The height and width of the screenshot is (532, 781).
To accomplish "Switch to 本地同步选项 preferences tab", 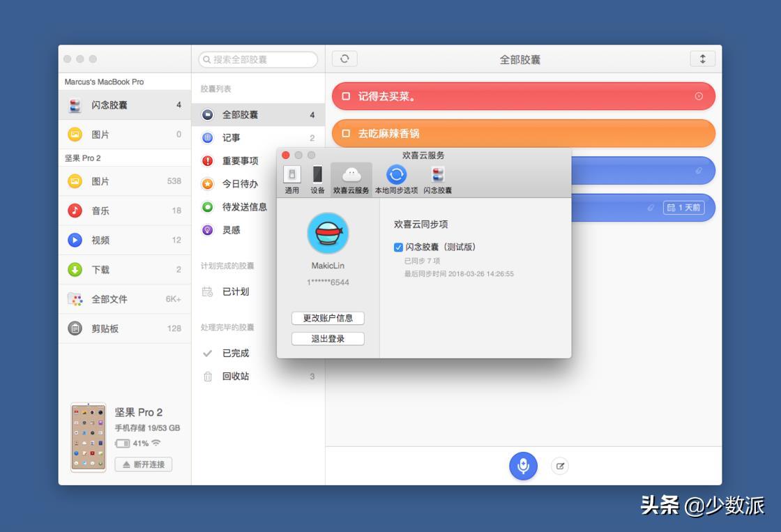I will click(396, 179).
